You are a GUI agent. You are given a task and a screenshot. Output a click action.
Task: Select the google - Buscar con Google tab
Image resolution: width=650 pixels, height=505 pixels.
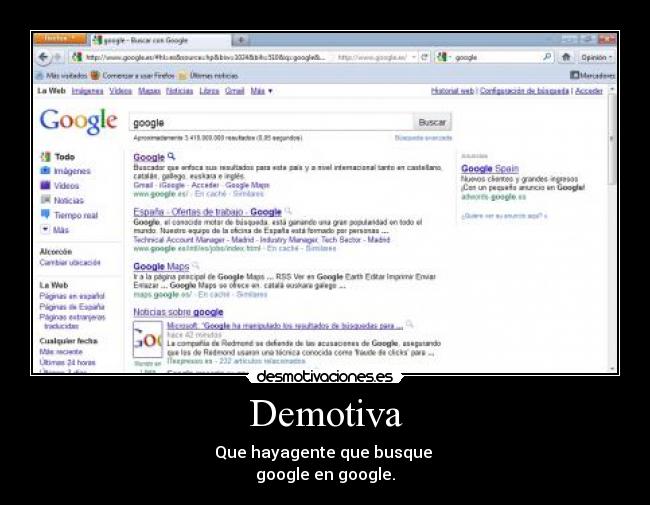click(160, 40)
